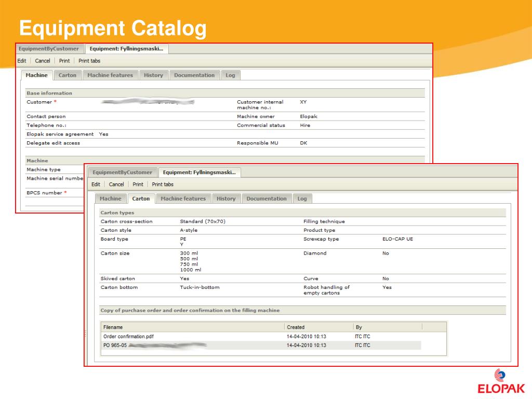Open the PO 965-05 file row

click(x=261, y=345)
